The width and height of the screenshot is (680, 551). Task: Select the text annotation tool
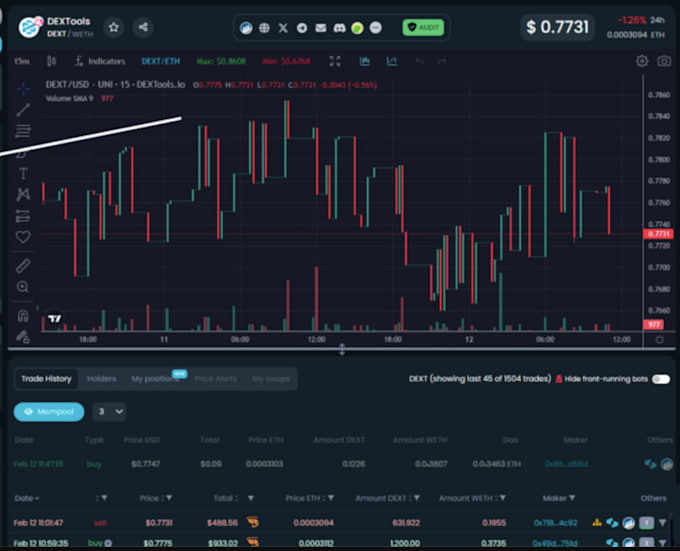coord(23,174)
